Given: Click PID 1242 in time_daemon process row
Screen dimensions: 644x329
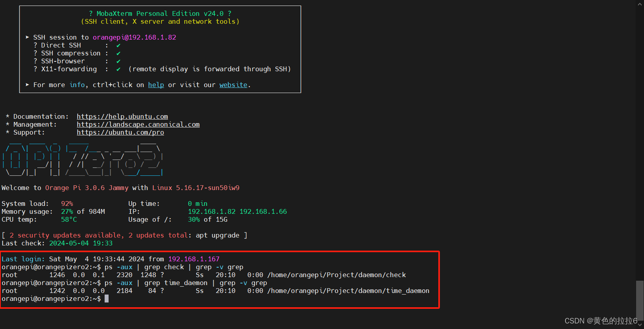Looking at the screenshot, I should coord(57,291).
